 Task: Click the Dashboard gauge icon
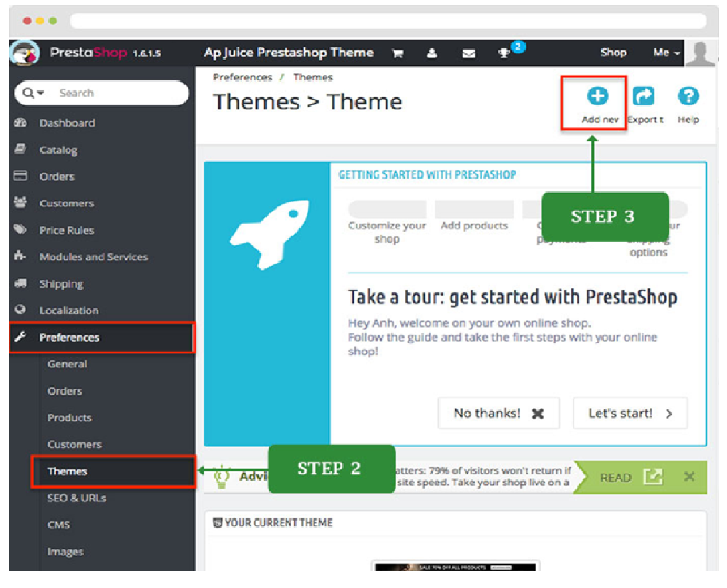point(21,122)
